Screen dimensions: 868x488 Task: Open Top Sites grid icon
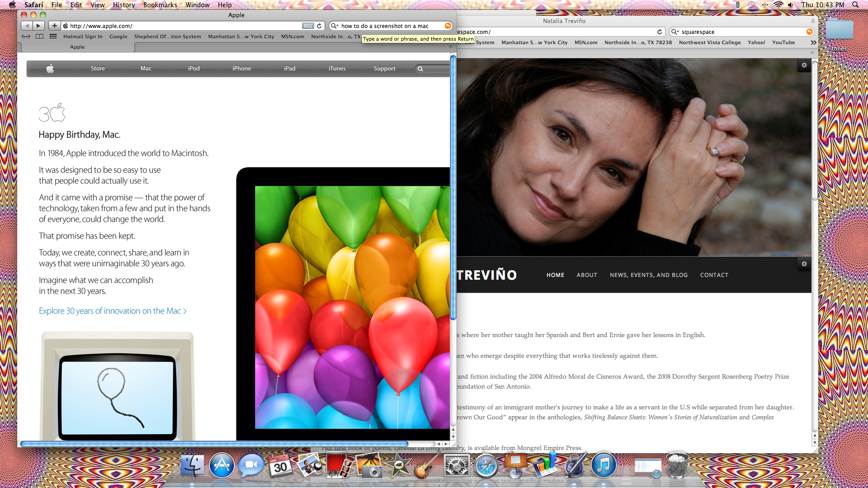click(x=53, y=37)
